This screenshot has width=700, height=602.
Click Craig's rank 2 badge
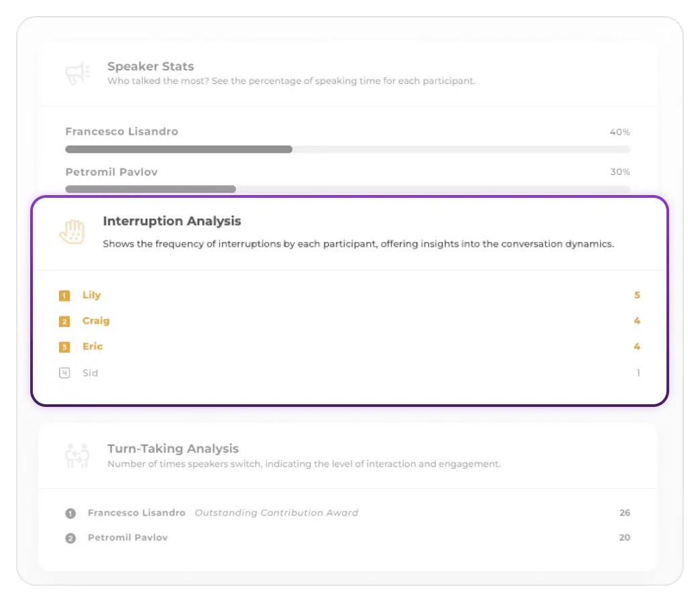64,321
